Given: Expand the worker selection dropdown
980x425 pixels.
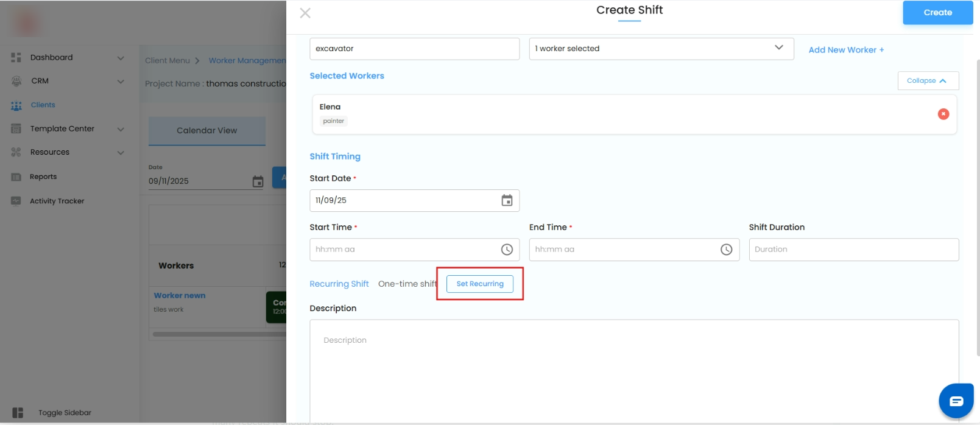Looking at the screenshot, I should (x=778, y=48).
